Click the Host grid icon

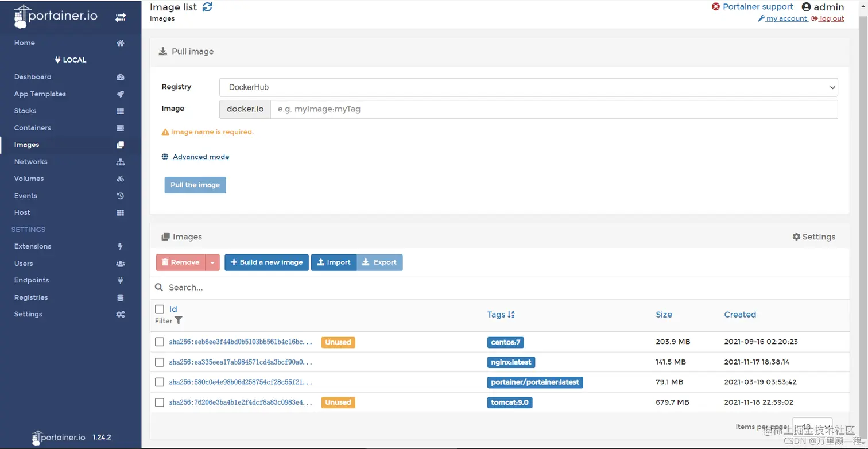coord(121,212)
